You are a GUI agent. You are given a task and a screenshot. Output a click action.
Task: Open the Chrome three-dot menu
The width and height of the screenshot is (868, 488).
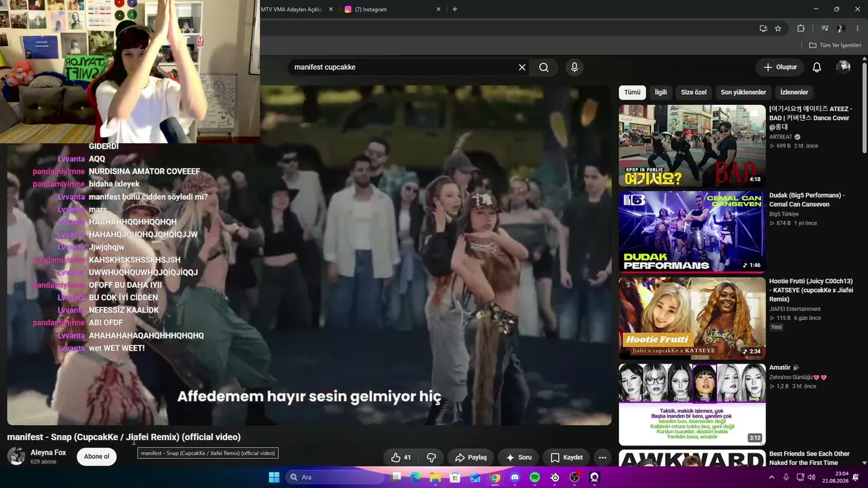[x=858, y=28]
